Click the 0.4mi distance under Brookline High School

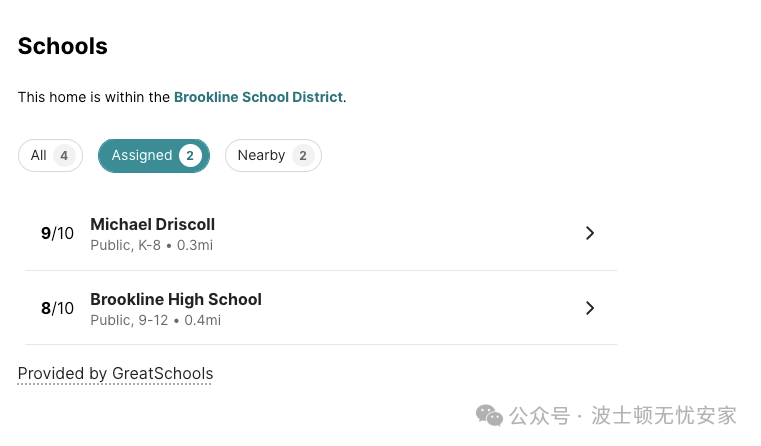(202, 320)
